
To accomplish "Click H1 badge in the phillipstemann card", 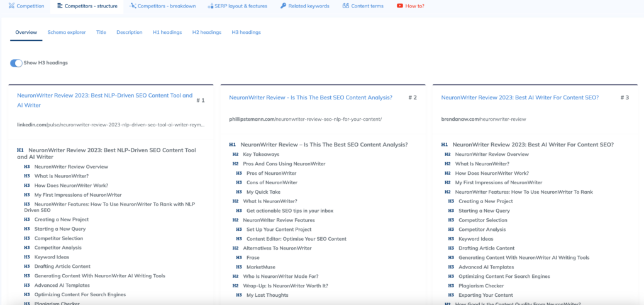I will pyautogui.click(x=233, y=145).
